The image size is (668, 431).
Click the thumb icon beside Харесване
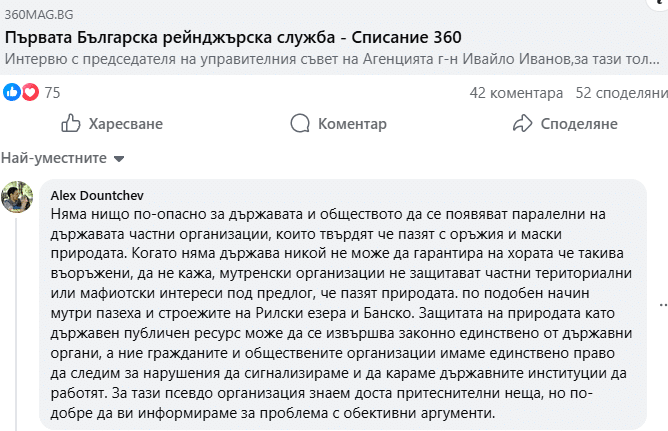71,124
